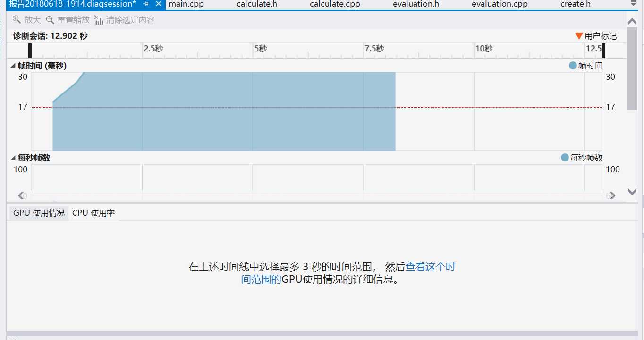Screen dimensions: 644x340
Task: Click the 5秒 mark on timeline ruler
Action: pyautogui.click(x=261, y=49)
